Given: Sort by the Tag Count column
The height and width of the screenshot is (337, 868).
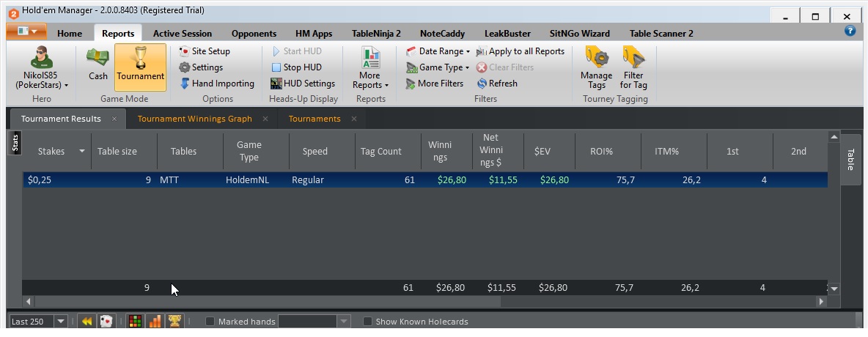Looking at the screenshot, I should point(388,151).
